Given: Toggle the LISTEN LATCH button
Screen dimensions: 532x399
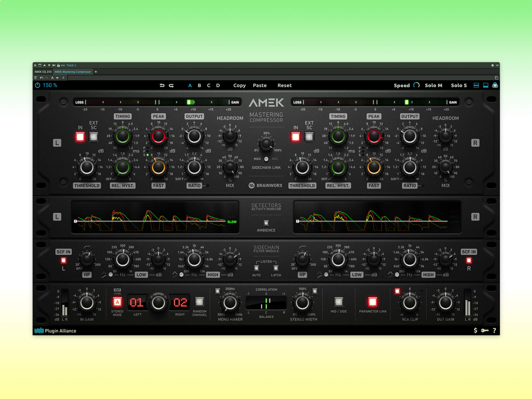Looking at the screenshot, I should click(276, 268).
